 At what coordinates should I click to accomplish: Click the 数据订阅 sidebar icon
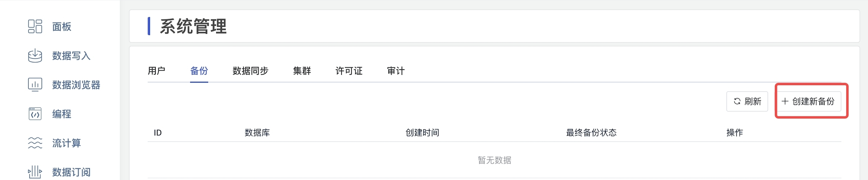35,172
